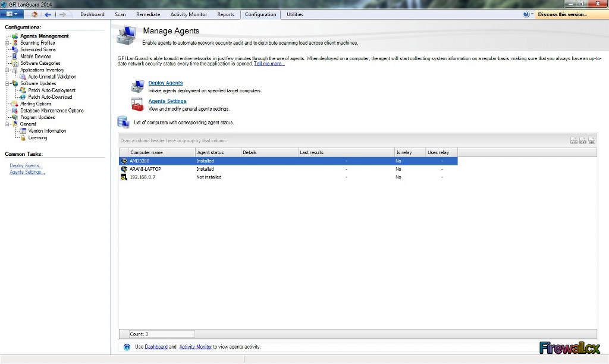
Task: Click the info icon beside the footer hint
Action: coord(127,347)
